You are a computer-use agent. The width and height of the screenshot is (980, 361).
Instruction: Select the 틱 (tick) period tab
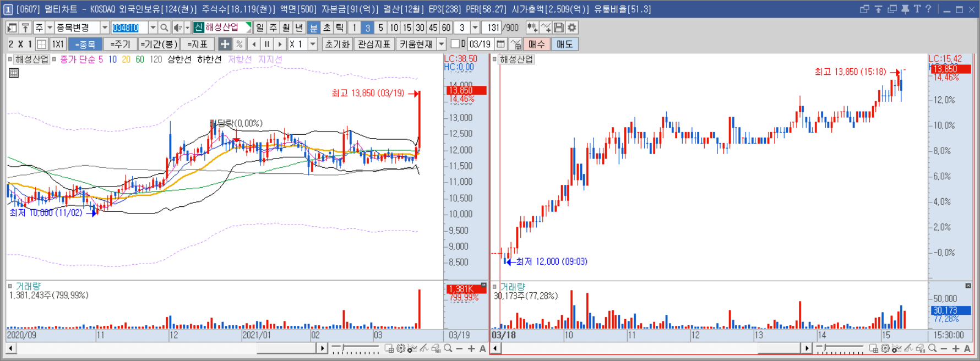(340, 28)
